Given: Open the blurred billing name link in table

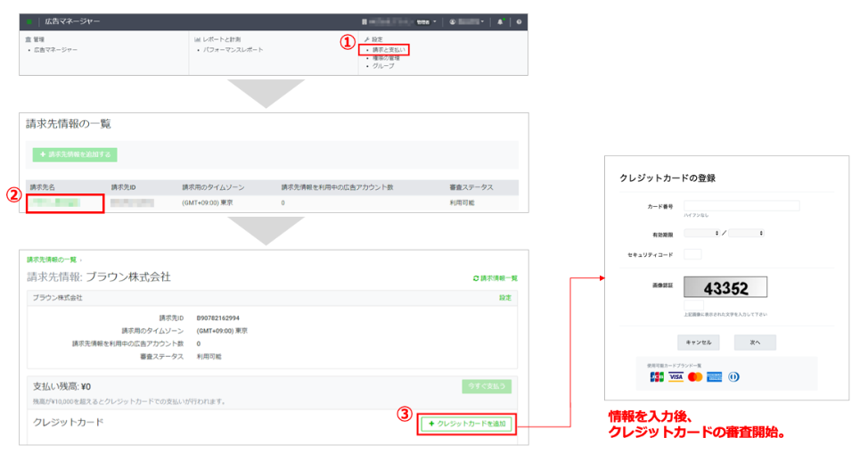Looking at the screenshot, I should click(x=55, y=202).
